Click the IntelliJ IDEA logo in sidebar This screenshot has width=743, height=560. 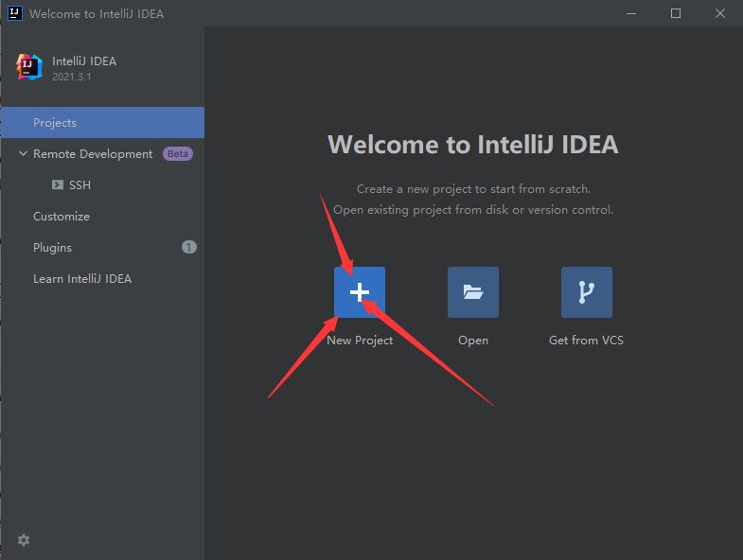(x=29, y=67)
